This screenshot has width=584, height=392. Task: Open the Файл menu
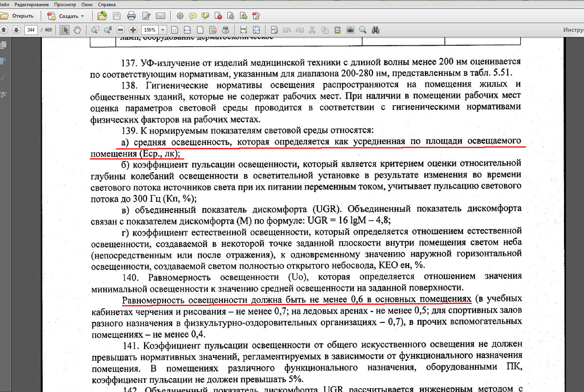click(4, 4)
